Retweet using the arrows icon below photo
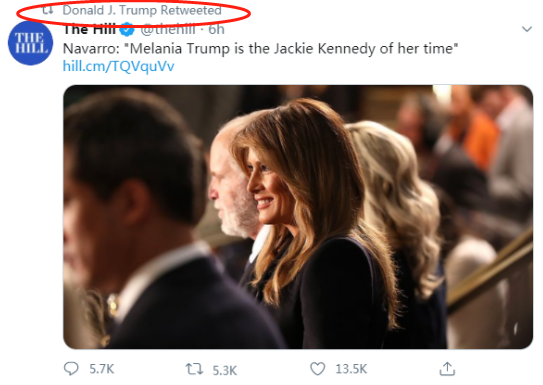Image resolution: width=543 pixels, height=385 pixels. click(194, 369)
